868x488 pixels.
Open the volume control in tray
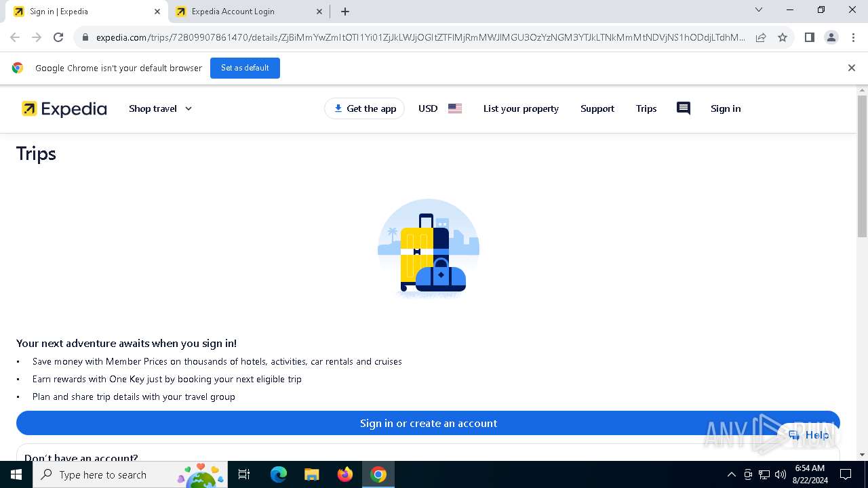(781, 474)
